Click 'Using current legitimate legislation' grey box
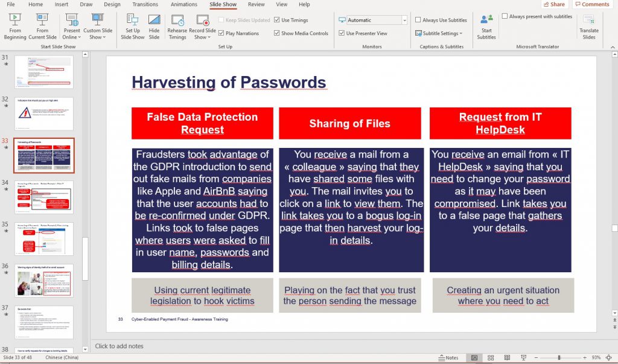The image size is (618, 364). (x=202, y=295)
